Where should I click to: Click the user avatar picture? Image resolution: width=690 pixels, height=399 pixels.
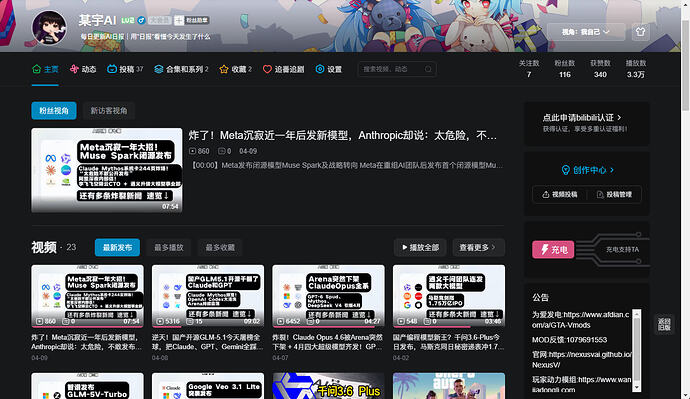pos(49,28)
